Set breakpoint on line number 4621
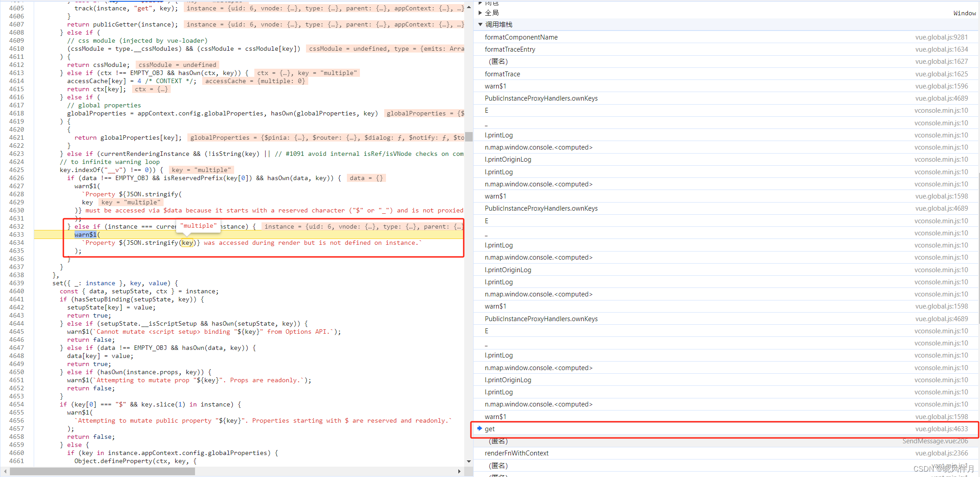 (17, 137)
